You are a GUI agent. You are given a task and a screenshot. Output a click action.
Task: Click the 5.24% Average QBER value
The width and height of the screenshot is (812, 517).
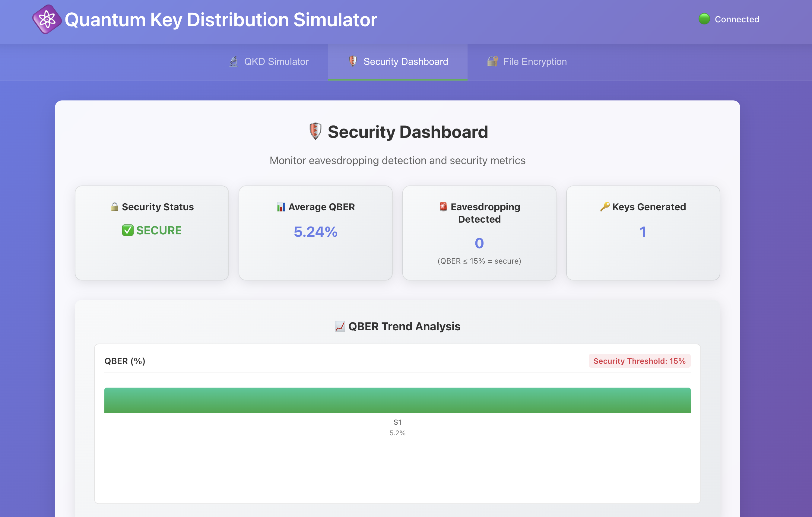click(315, 232)
